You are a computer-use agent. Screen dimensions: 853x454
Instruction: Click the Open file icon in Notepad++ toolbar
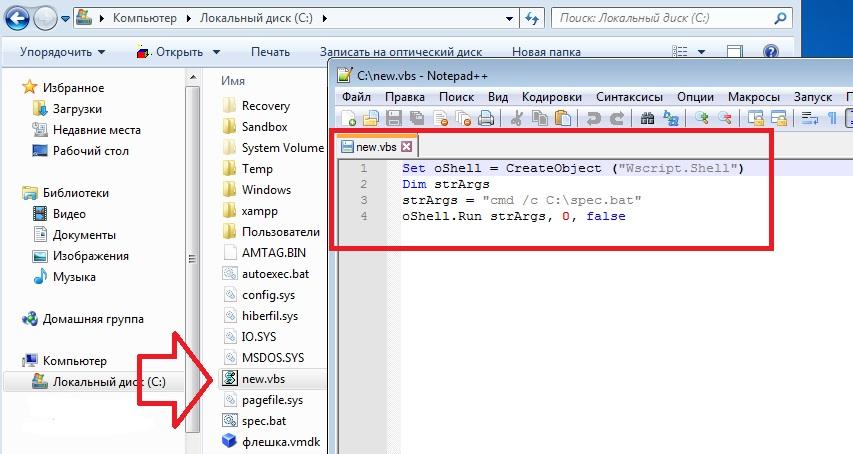pos(369,119)
